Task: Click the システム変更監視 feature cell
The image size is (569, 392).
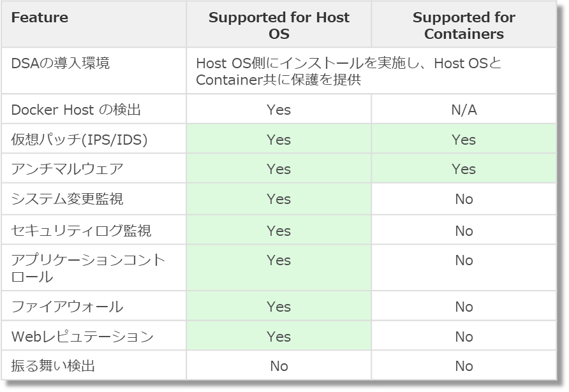Action: click(x=68, y=199)
